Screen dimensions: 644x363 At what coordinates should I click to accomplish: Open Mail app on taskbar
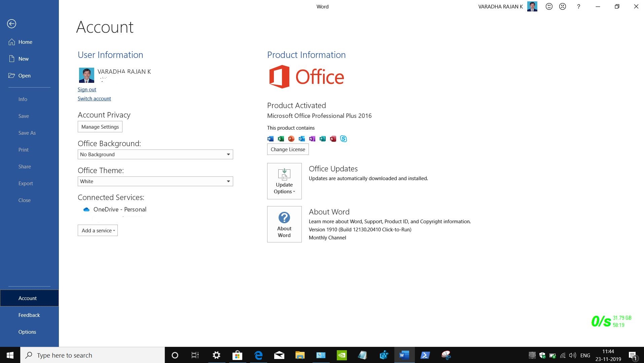click(x=279, y=355)
